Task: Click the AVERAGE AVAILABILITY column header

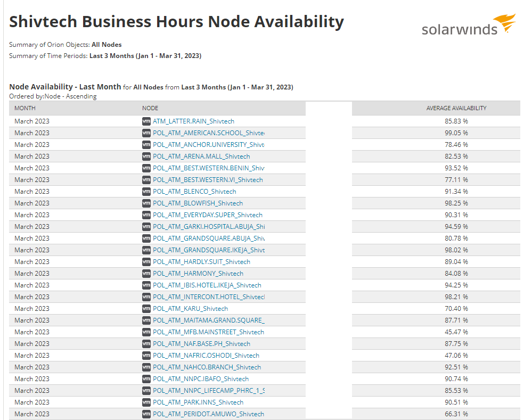Action: pos(456,108)
